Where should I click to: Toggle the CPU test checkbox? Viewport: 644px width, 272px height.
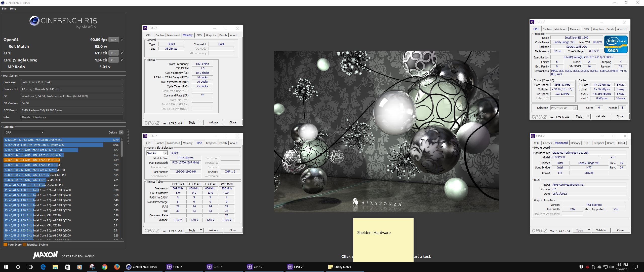coord(122,53)
